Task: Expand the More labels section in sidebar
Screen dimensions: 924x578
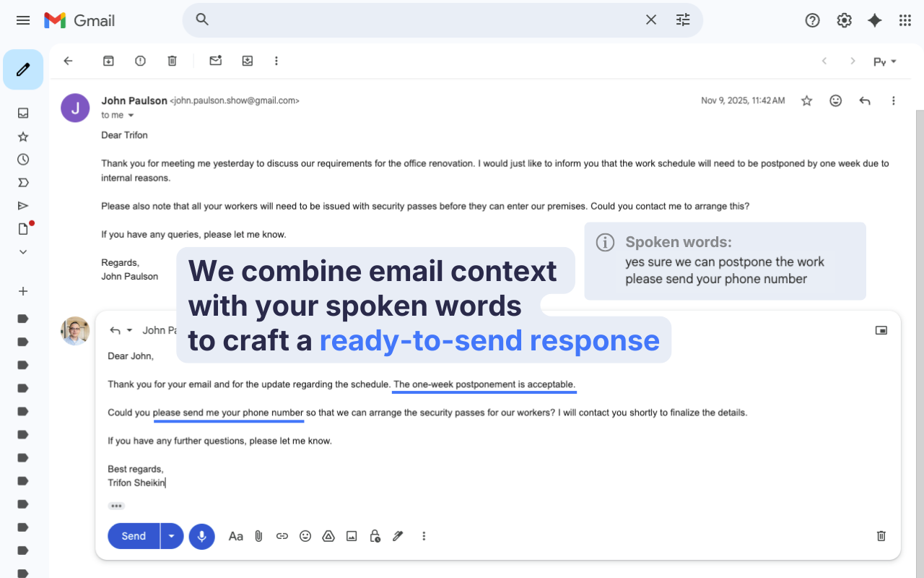Action: click(22, 251)
